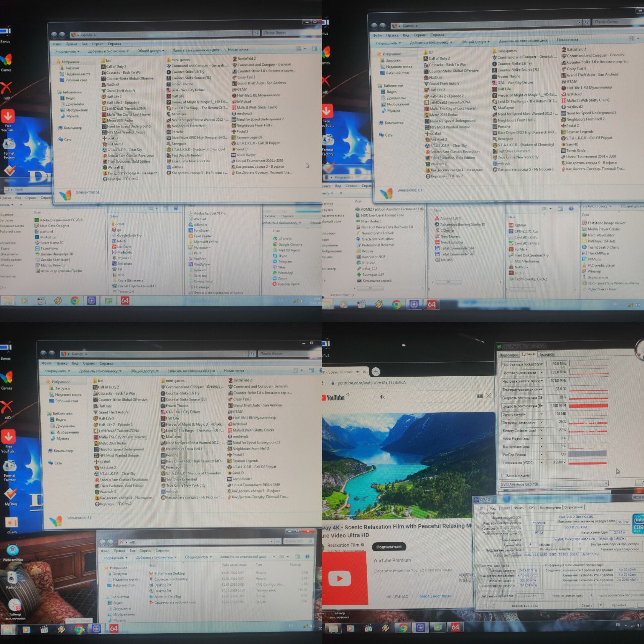Select the MSI Afterburner shortcut
The height and width of the screenshot is (644, 644).
point(524,261)
